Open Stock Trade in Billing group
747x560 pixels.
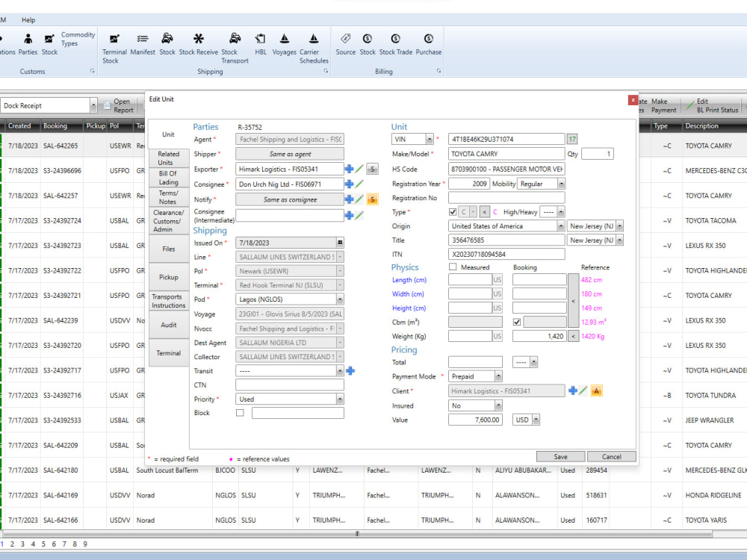point(395,44)
